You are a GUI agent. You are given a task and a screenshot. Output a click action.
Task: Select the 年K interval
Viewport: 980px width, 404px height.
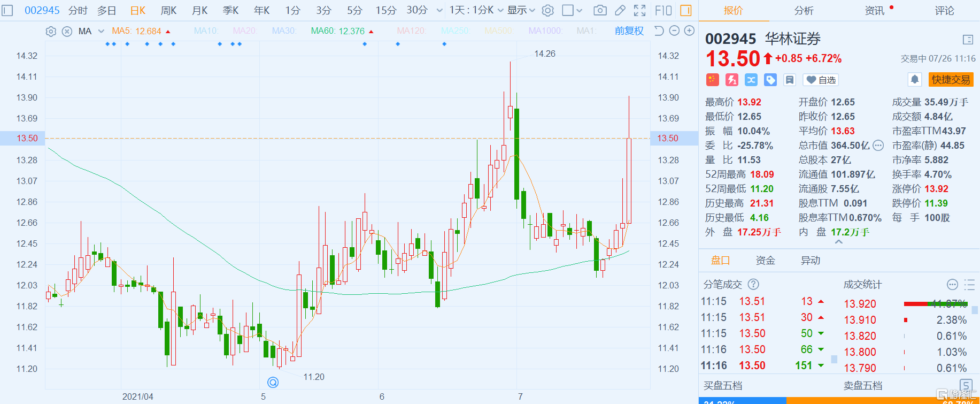pos(262,10)
